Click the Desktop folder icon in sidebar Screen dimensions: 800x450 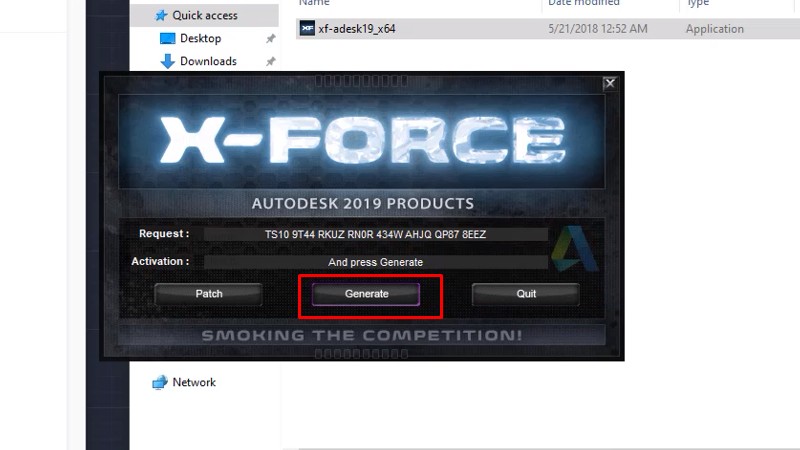(x=168, y=38)
